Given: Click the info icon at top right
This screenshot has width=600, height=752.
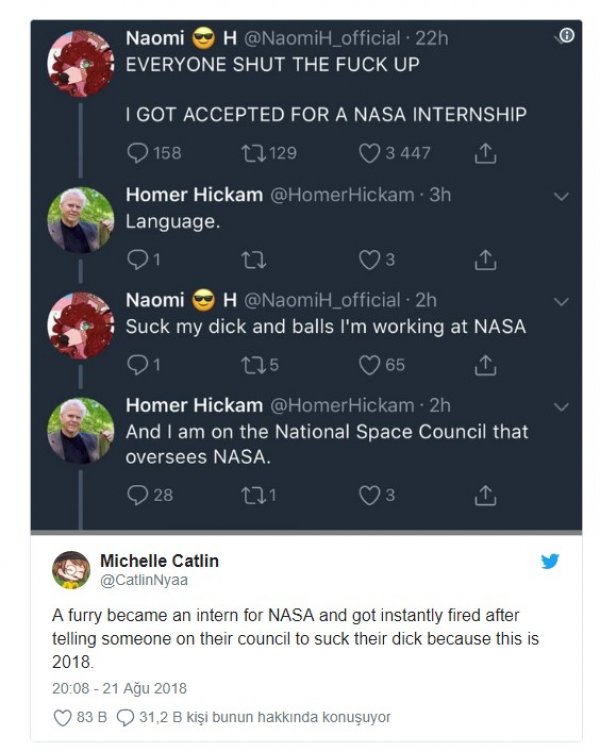Looking at the screenshot, I should point(565,36).
